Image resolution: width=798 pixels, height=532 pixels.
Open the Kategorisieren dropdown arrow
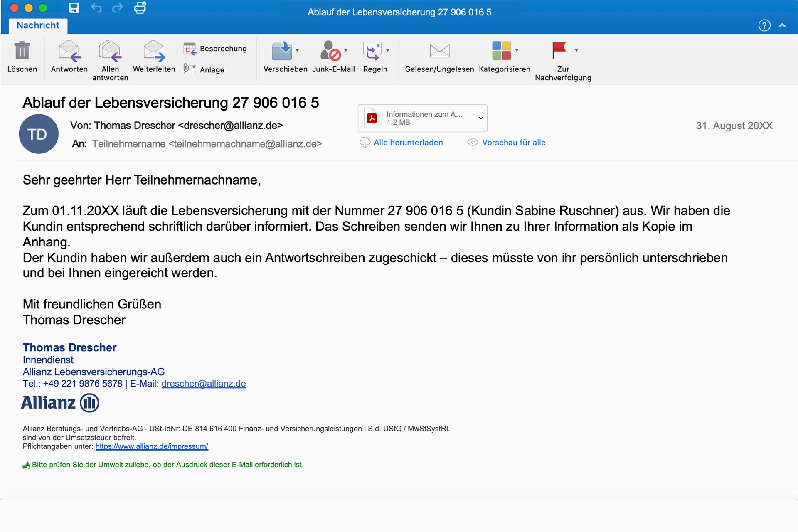[x=517, y=50]
